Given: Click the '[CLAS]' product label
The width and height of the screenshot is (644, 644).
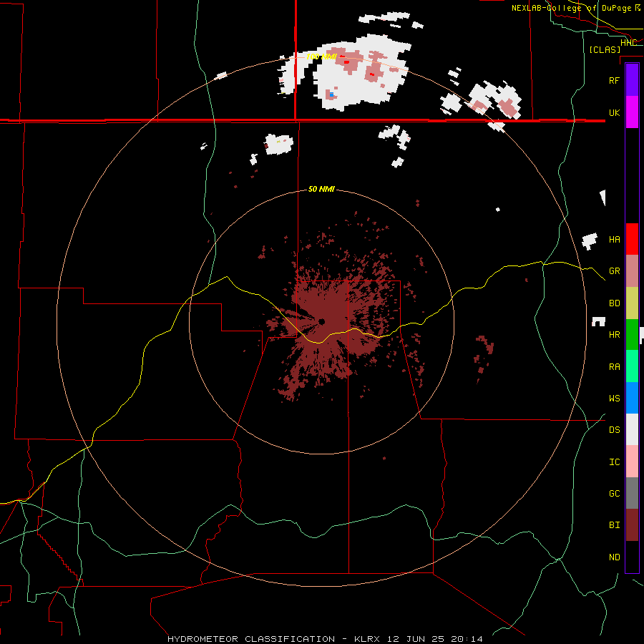Looking at the screenshot, I should pos(605,49).
